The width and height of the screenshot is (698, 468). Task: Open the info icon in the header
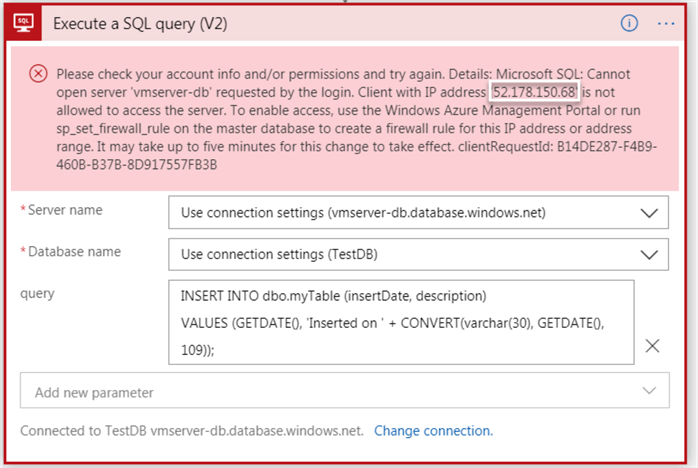pyautogui.click(x=629, y=23)
